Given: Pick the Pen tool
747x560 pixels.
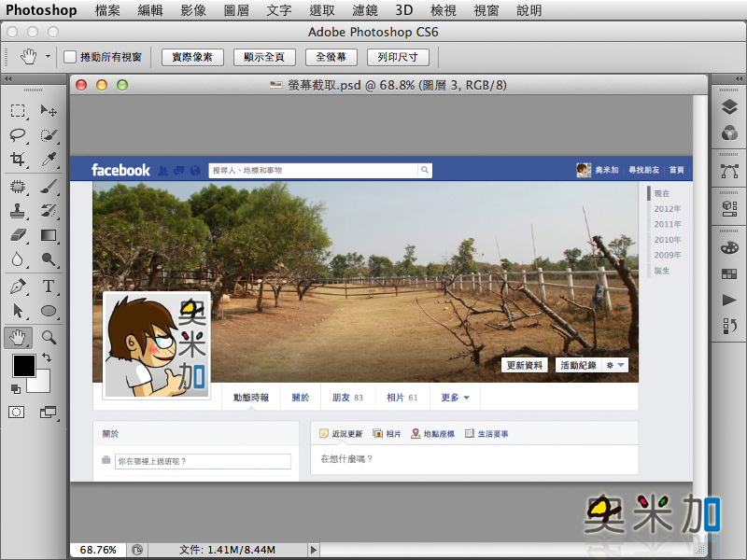Looking at the screenshot, I should coord(18,287).
